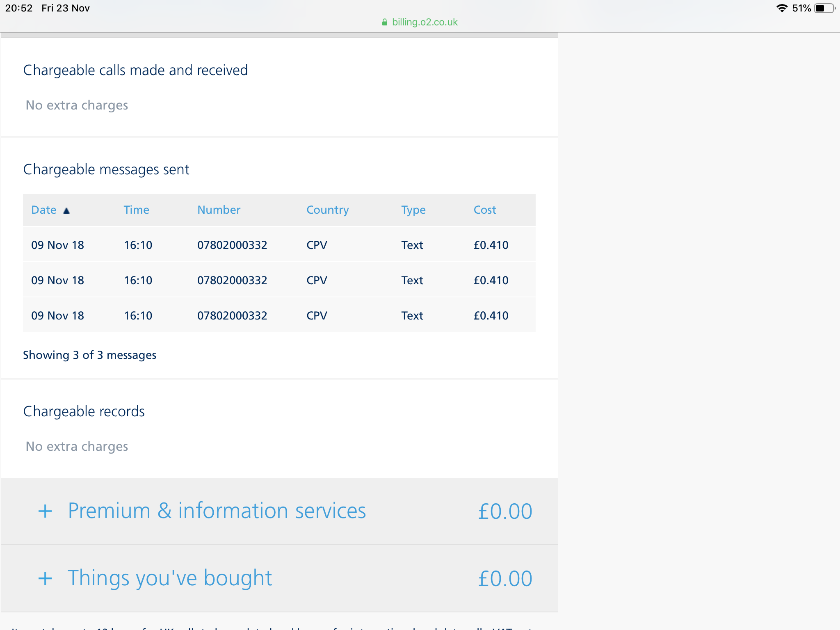Click the Date sort arrow icon
Viewport: 840px width, 630px height.
(x=66, y=211)
